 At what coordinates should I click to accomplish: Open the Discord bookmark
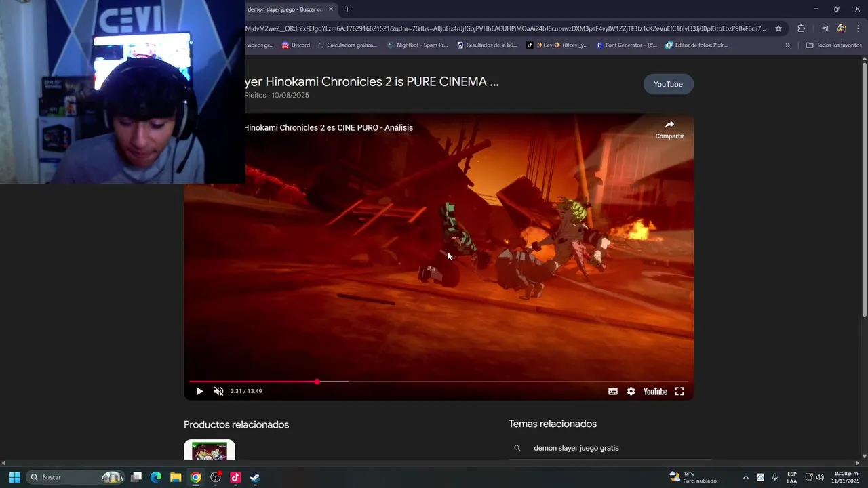pos(296,45)
